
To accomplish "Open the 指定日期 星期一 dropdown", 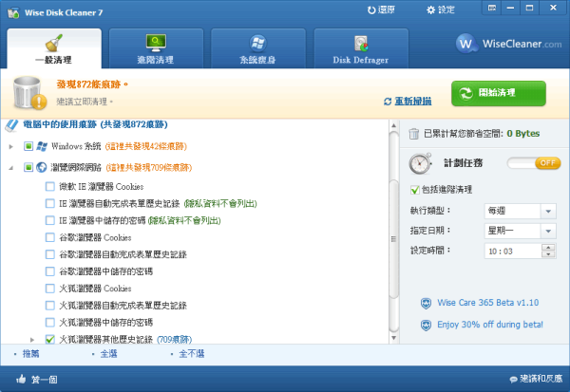I will (x=521, y=231).
